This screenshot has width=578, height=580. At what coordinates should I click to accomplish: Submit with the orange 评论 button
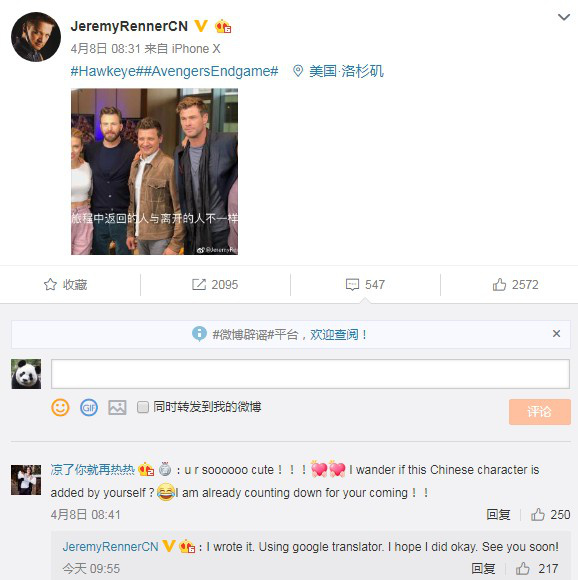pos(540,412)
